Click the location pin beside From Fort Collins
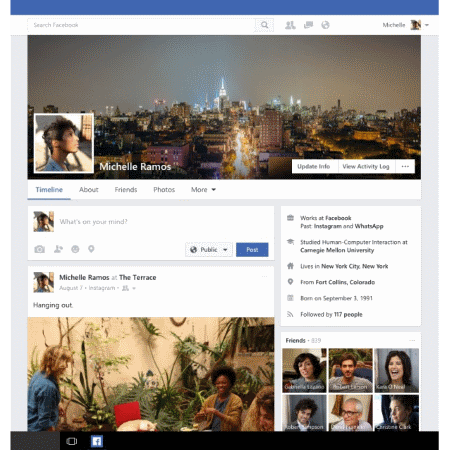The height and width of the screenshot is (450, 450). click(x=290, y=282)
